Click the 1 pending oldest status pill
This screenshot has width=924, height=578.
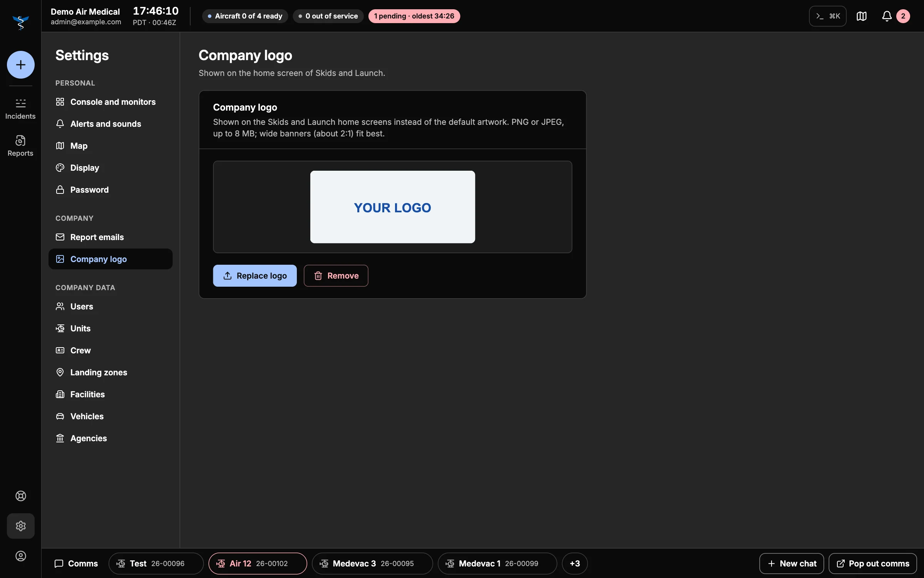(x=414, y=16)
